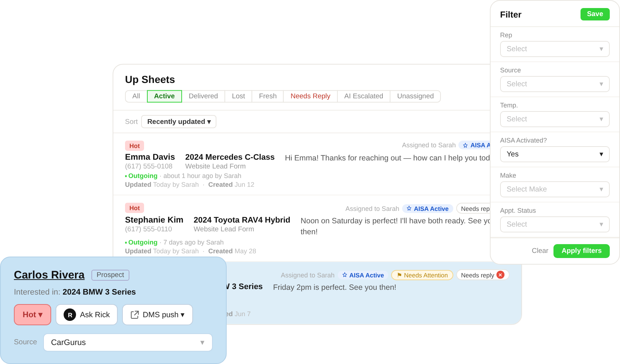The width and height of the screenshot is (620, 364).
Task: Open the Recently updated sort dropdown
Action: click(179, 122)
